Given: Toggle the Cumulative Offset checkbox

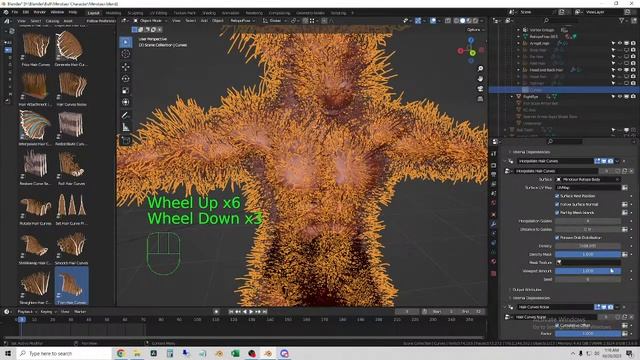Looking at the screenshot, I should pos(557,325).
